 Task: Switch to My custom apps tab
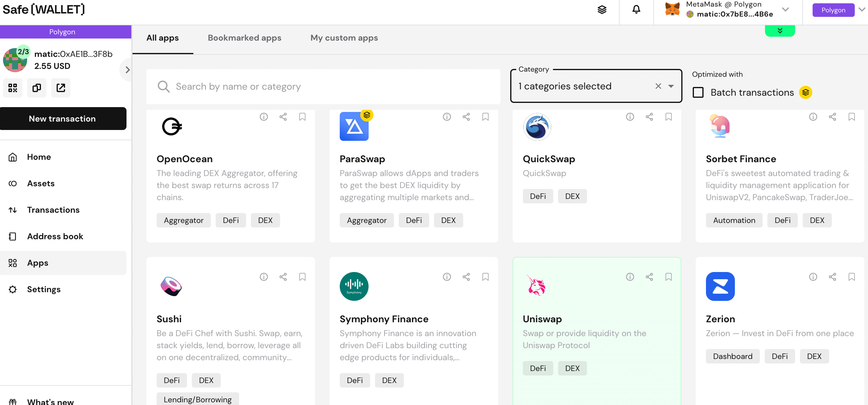click(344, 38)
